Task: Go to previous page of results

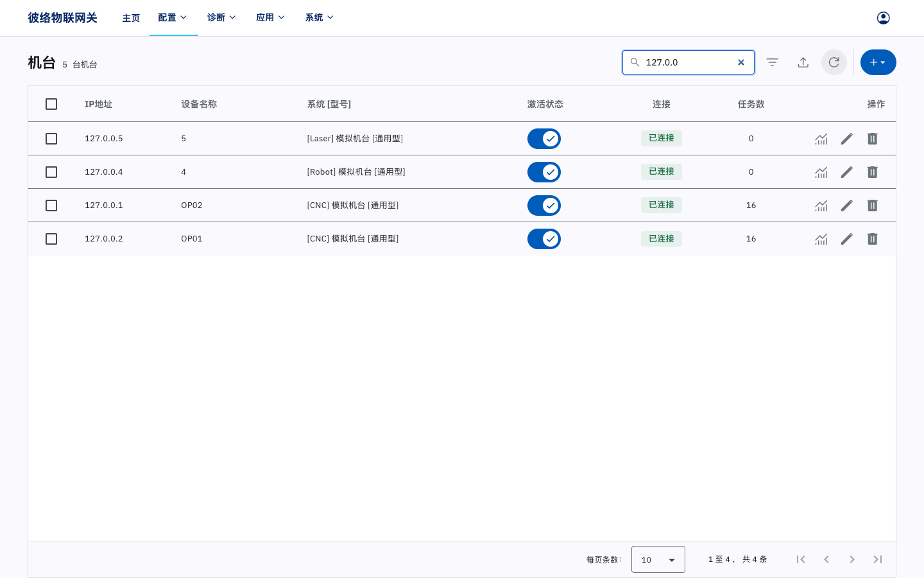Action: pos(826,559)
